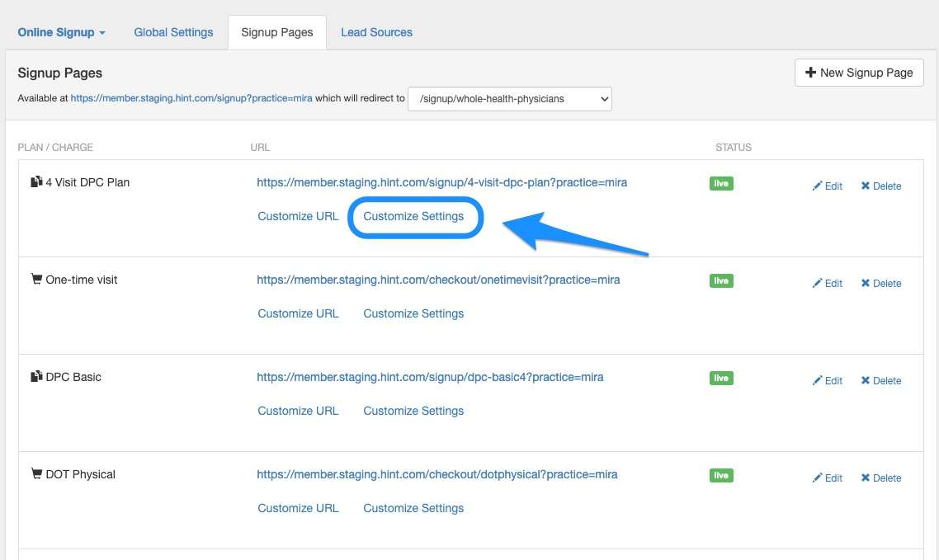The width and height of the screenshot is (939, 560).
Task: Delete the DOT Physical page
Action: pyautogui.click(x=881, y=478)
